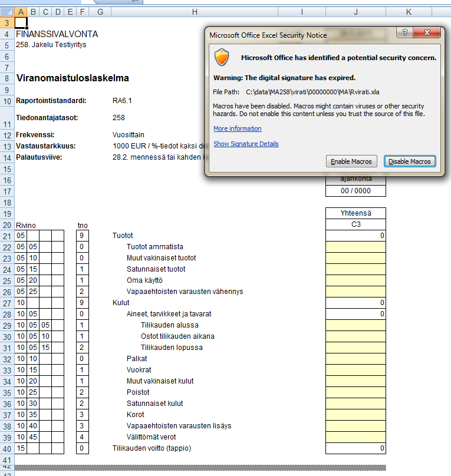Viewport: 451px width, 476px height.
Task: Click yellow input cell for Palkat
Action: (x=355, y=359)
